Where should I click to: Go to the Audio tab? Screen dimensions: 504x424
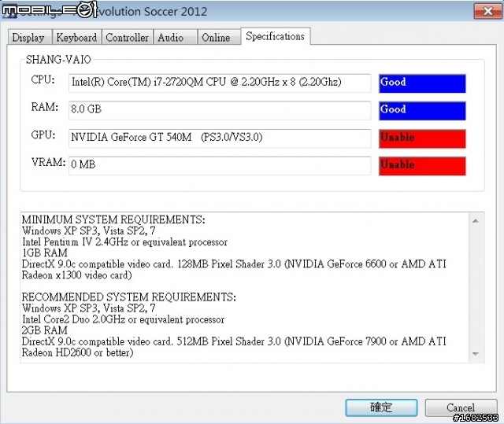point(175,37)
